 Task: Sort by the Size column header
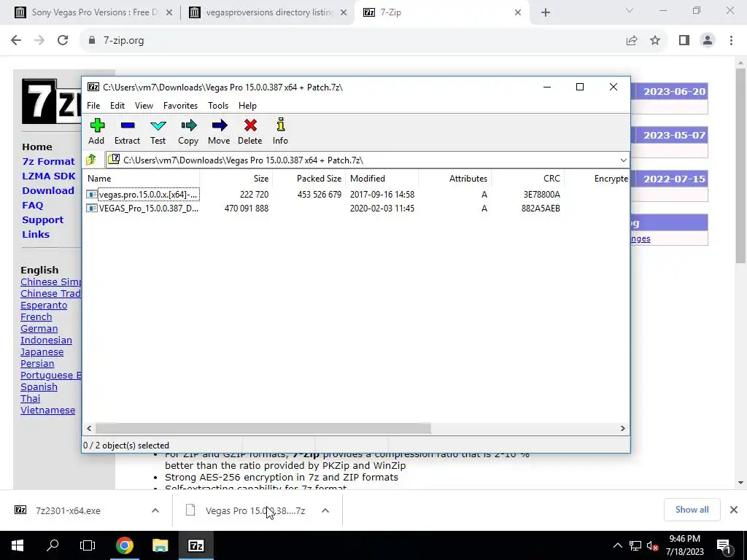[x=236, y=179]
